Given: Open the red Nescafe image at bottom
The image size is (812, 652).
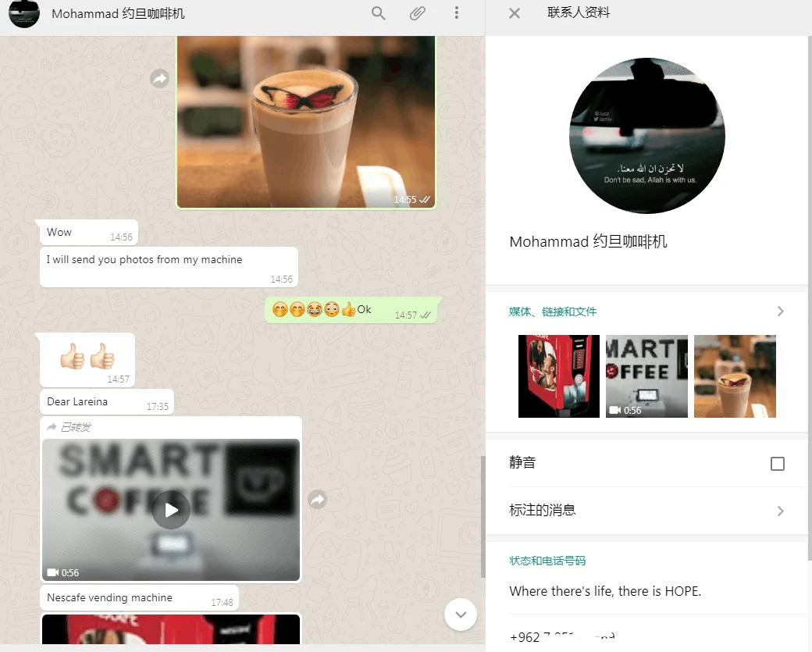Looking at the screenshot, I should (x=171, y=629).
